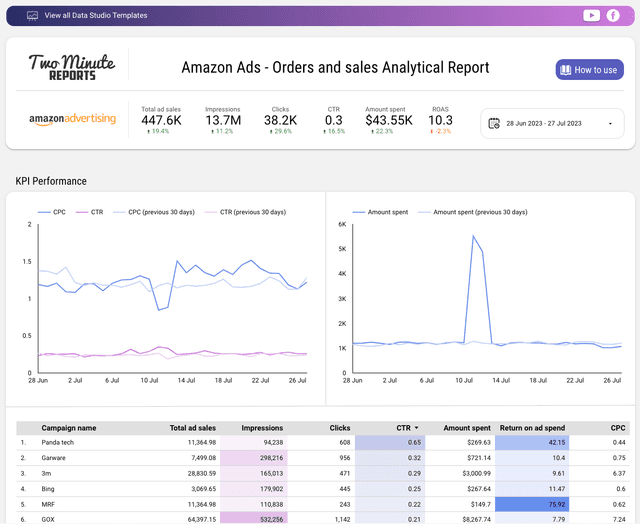Select the Panda tech campaign row

pyautogui.click(x=323, y=442)
